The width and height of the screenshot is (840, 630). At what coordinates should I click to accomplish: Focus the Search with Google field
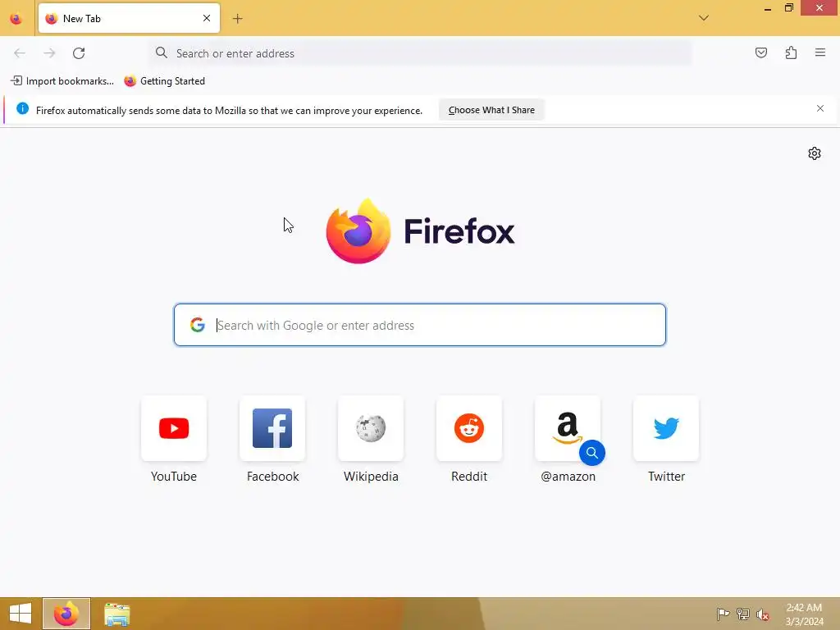[420, 325]
